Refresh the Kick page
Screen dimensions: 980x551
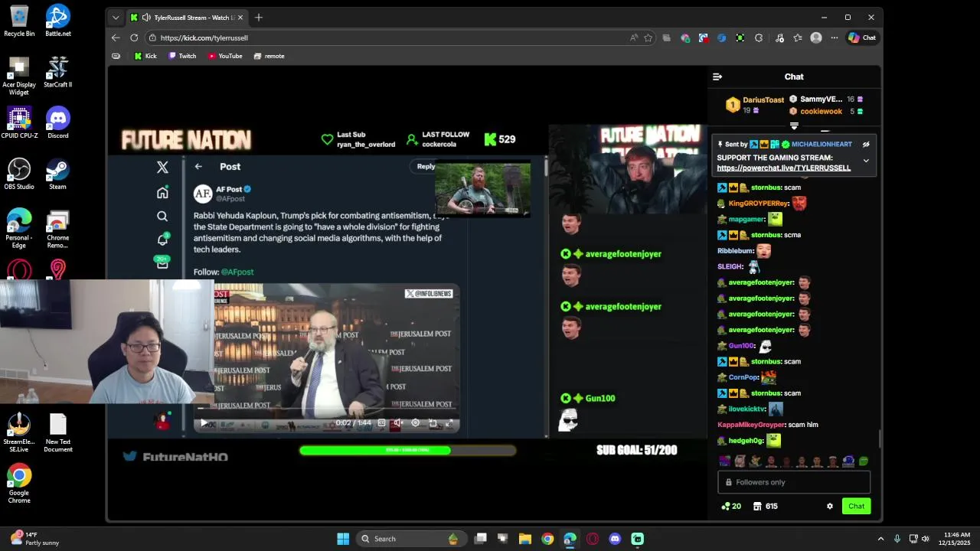click(x=134, y=37)
